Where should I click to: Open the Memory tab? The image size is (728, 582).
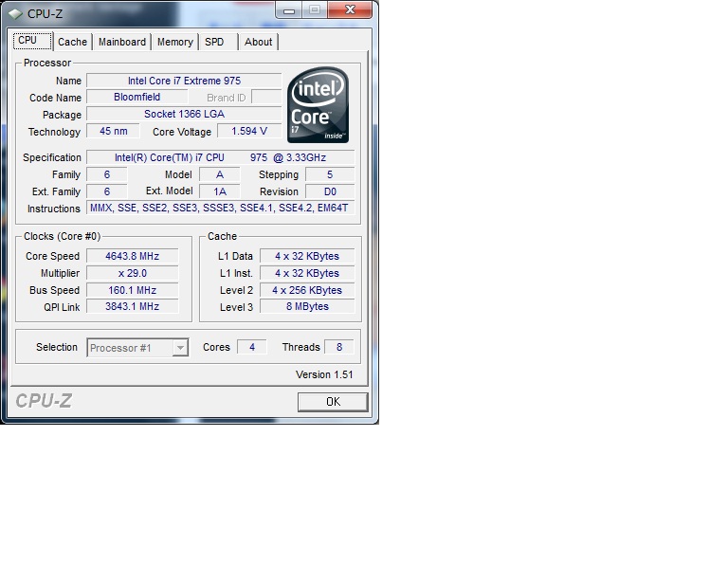click(x=174, y=42)
